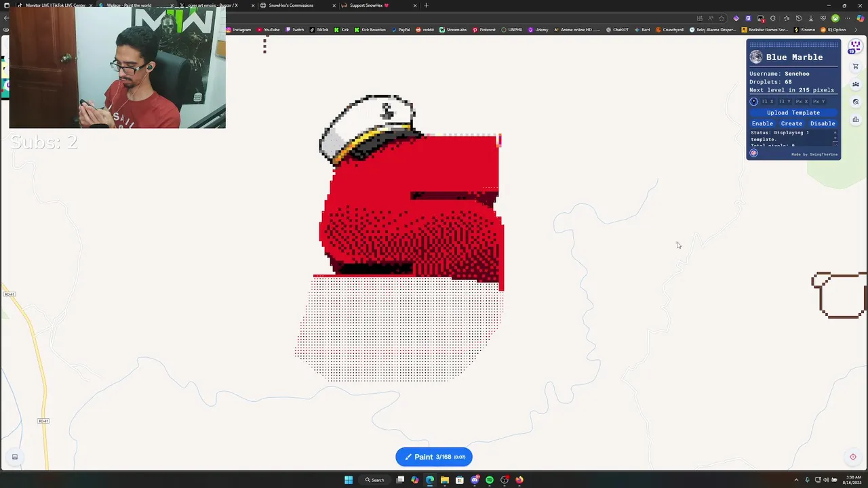Click Create in the Blue Marble panel

(791, 123)
